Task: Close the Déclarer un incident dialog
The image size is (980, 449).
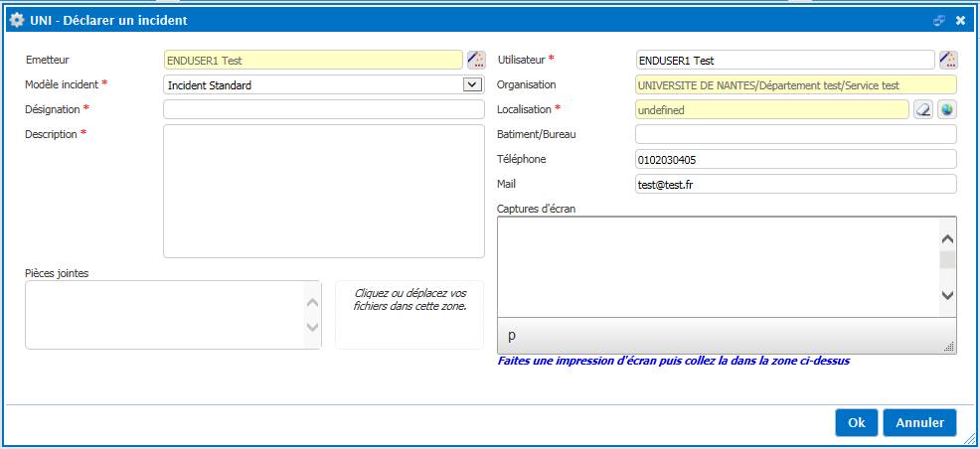Action: click(961, 20)
